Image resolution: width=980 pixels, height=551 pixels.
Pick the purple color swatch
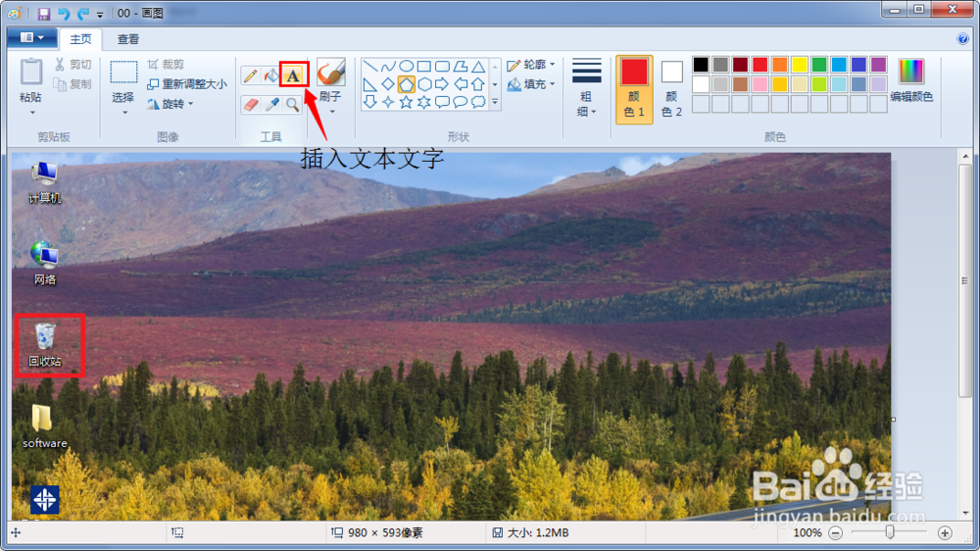coord(879,65)
